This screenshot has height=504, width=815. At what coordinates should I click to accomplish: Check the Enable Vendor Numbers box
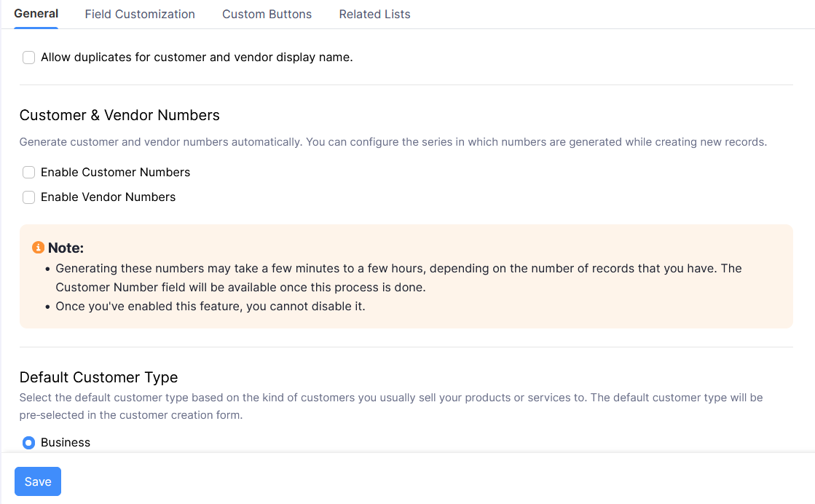pyautogui.click(x=28, y=197)
